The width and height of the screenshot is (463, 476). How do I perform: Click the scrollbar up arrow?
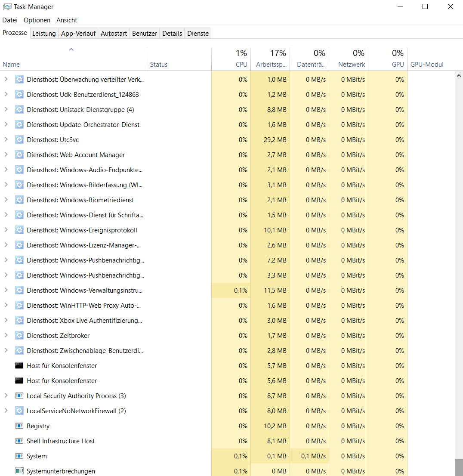tap(459, 76)
